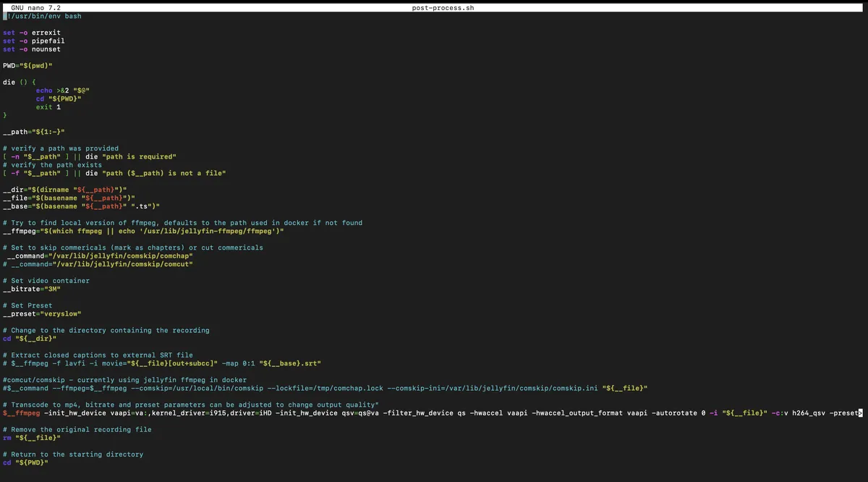868x482 pixels.
Task: Click the final 'cd "${PWD}"' line
Action: tap(26, 462)
